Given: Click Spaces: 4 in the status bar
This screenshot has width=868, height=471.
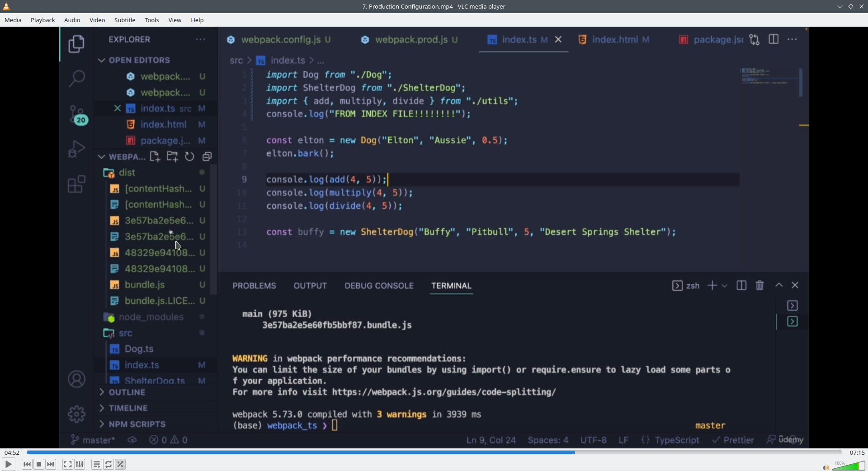Looking at the screenshot, I should coord(548,440).
